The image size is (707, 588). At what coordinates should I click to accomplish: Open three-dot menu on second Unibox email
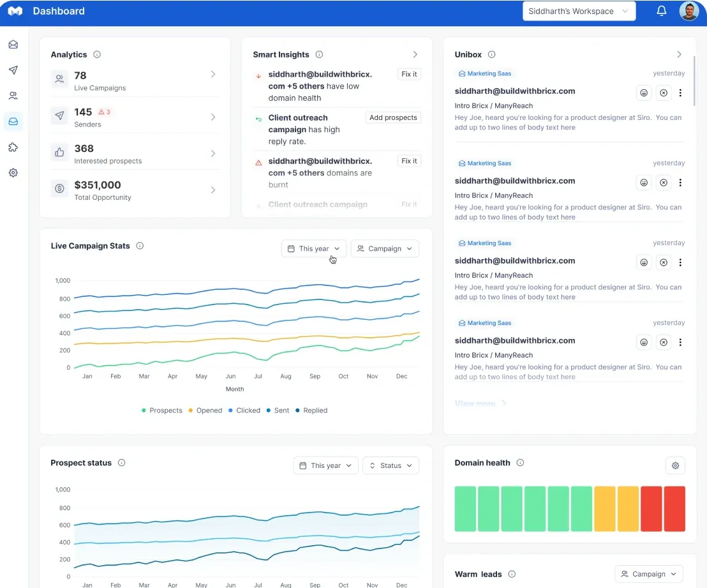click(x=680, y=183)
